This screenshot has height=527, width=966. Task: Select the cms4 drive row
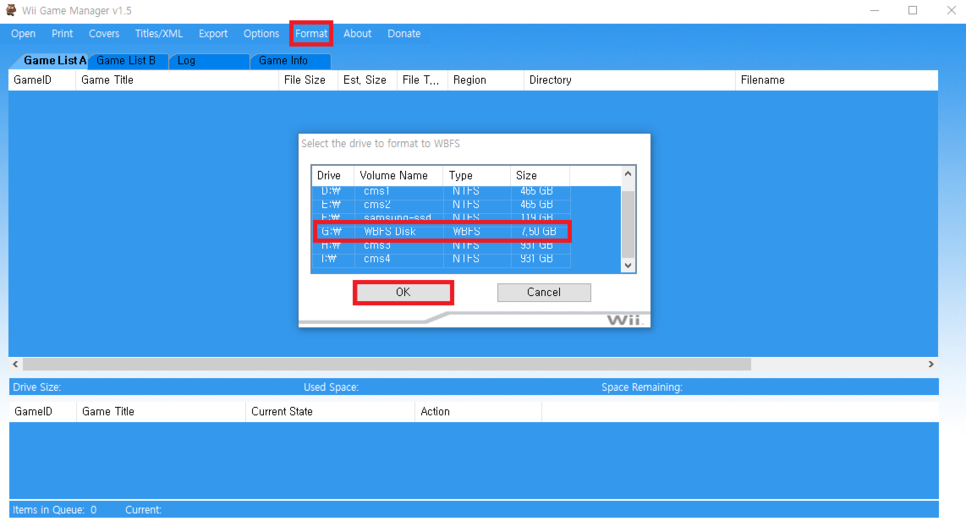[442, 259]
